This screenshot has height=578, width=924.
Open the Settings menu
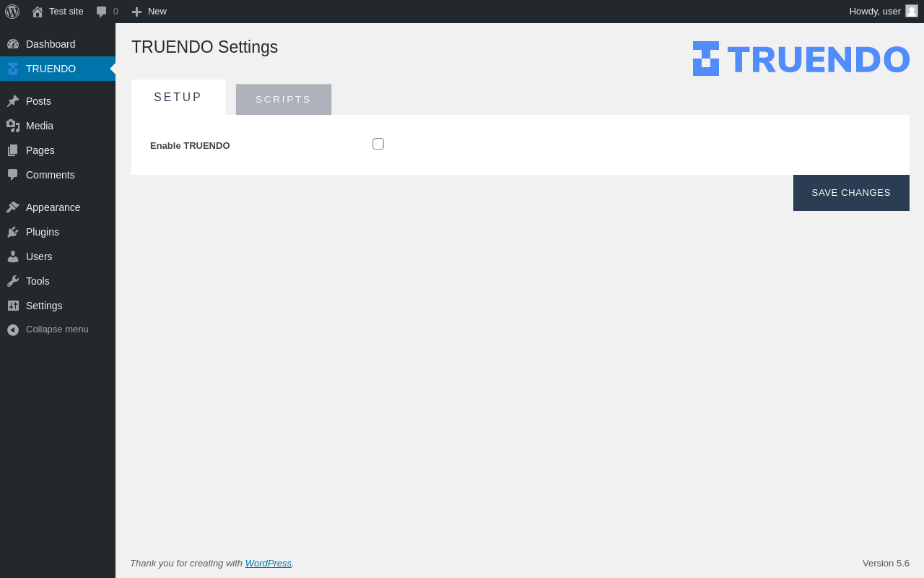(58, 306)
